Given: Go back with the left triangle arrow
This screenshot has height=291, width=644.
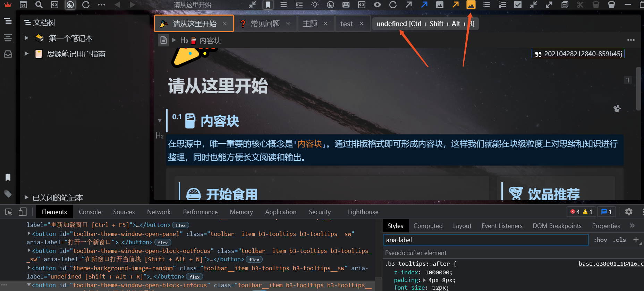Looking at the screenshot, I should 117,5.
